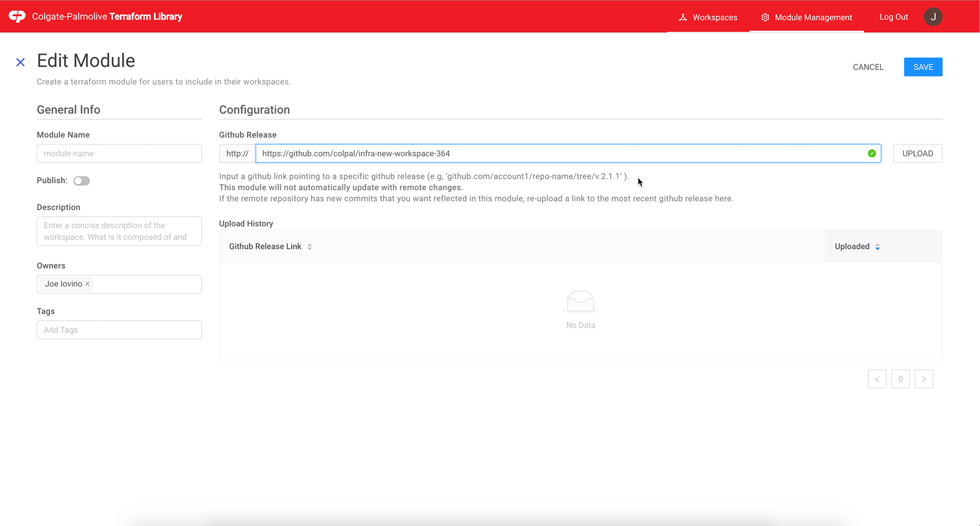The height and width of the screenshot is (526, 980).
Task: Go to the next page of upload history
Action: point(924,379)
